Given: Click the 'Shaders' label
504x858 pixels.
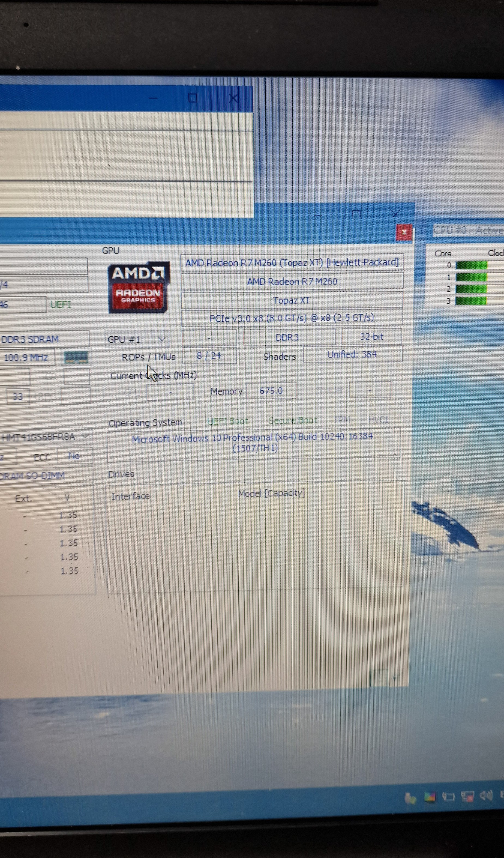Looking at the screenshot, I should [x=279, y=357].
